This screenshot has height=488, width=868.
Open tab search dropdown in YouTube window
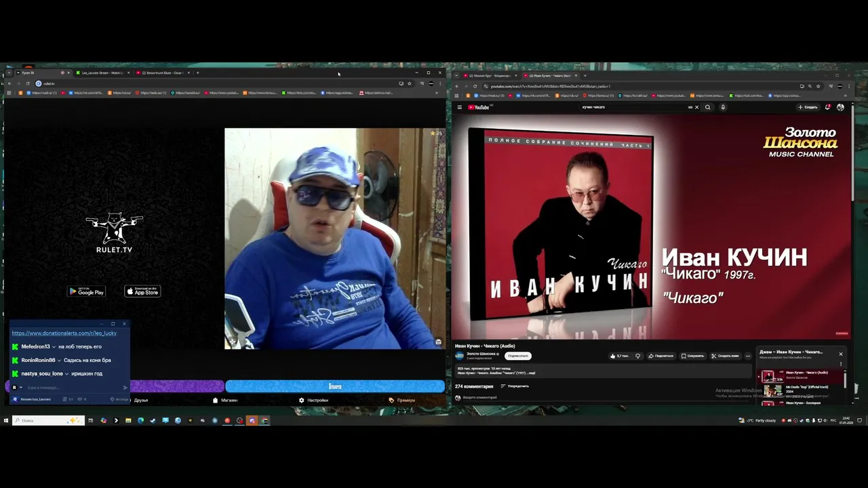tap(457, 75)
